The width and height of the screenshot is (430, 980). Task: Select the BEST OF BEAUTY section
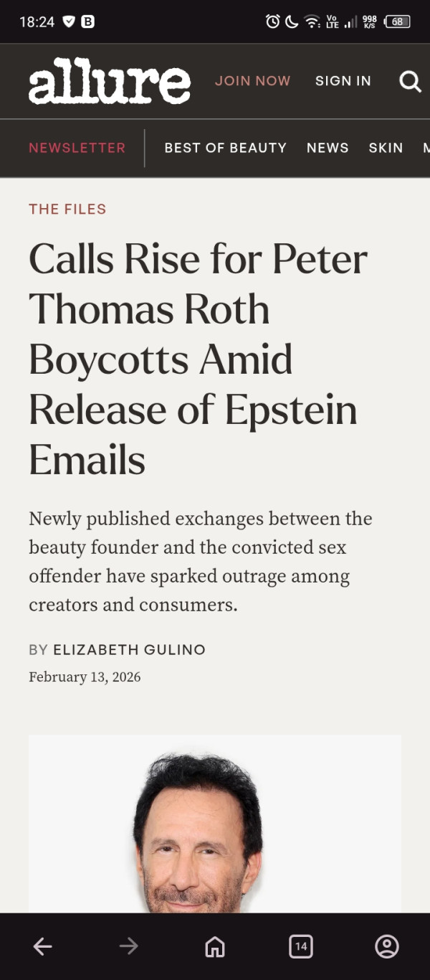coord(225,148)
